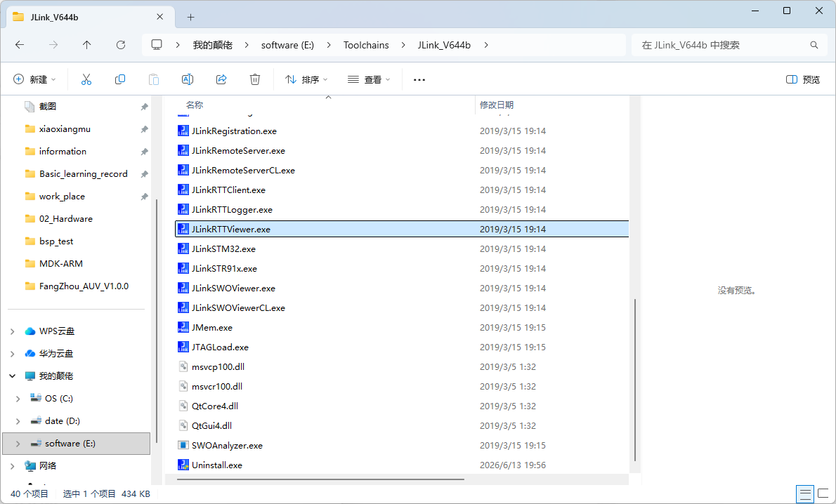Select msvcr100.dll
Screen dimensions: 836x504
(x=402, y=386)
